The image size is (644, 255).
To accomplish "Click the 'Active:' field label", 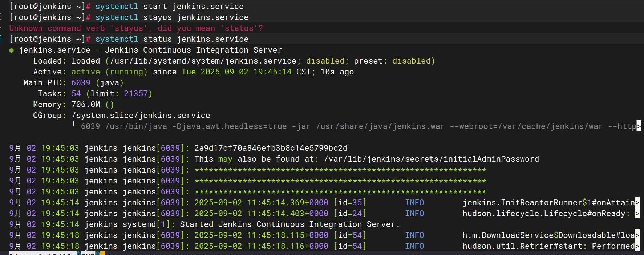I will (50, 72).
